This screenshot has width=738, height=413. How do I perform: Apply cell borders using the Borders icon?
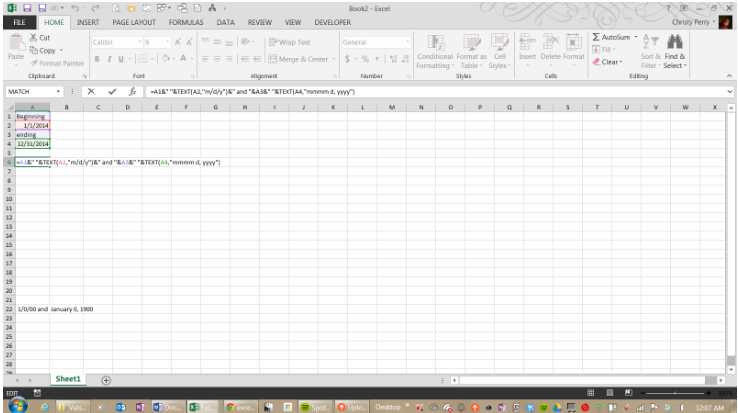point(143,59)
